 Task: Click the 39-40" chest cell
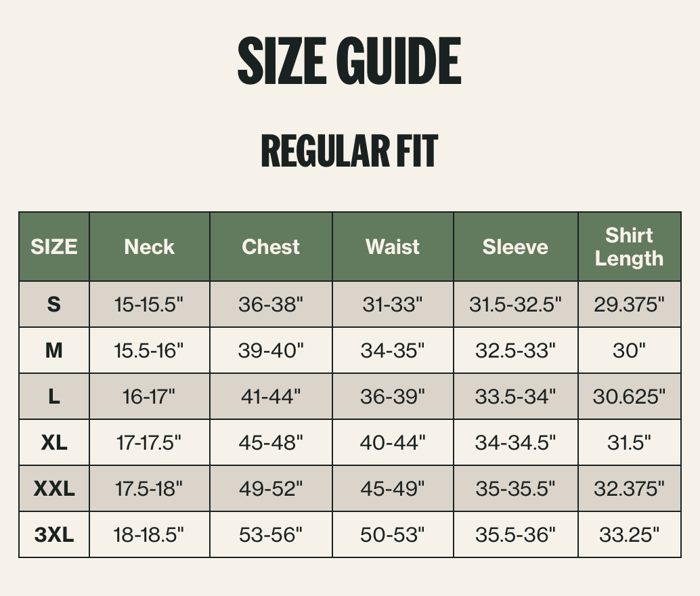(x=271, y=350)
